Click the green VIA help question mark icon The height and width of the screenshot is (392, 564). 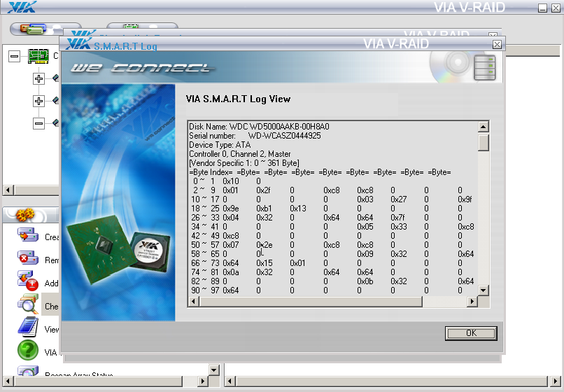coord(28,350)
